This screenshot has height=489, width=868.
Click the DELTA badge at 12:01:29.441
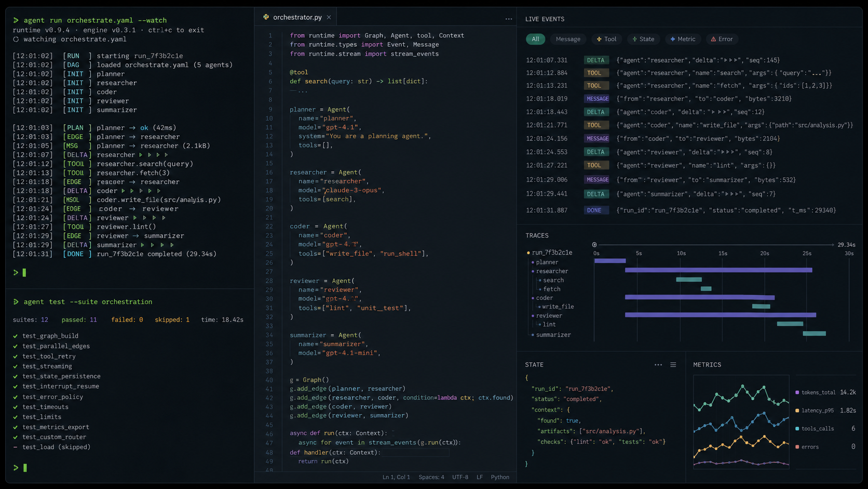[596, 194]
